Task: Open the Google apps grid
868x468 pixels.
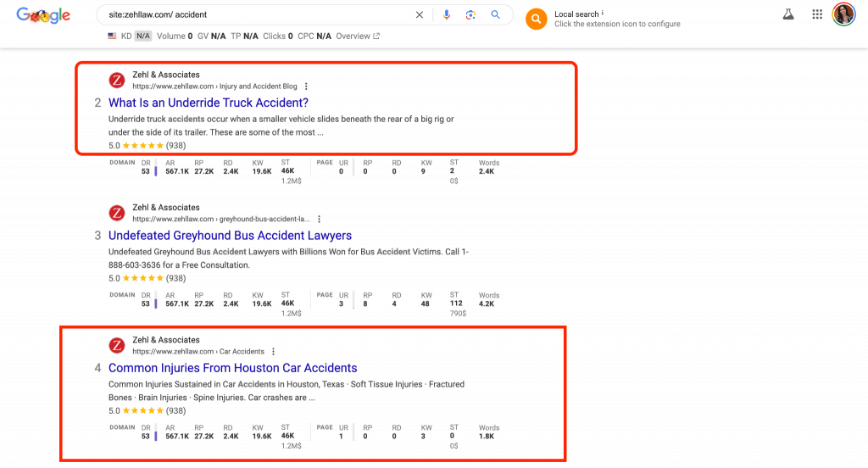Action: point(817,14)
